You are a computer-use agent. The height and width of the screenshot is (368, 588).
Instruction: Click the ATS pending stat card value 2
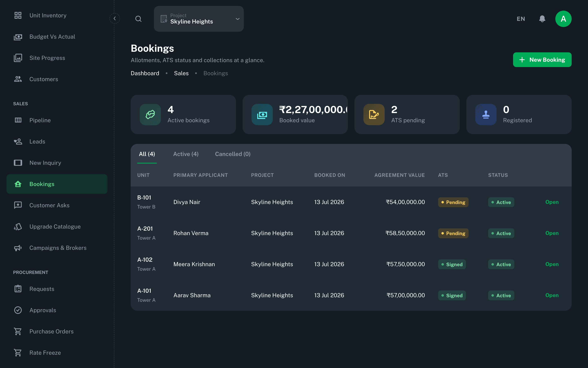pyautogui.click(x=394, y=110)
